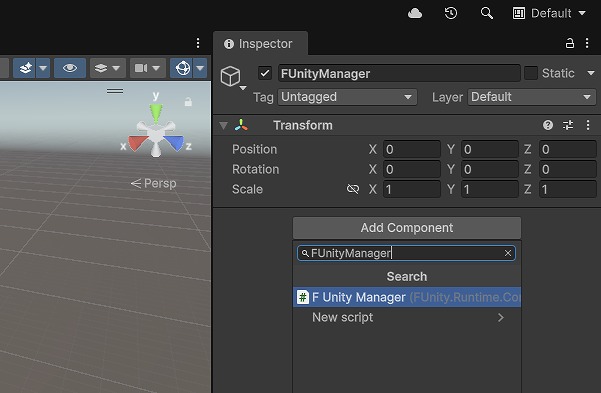Open the global search magnifier

tap(486, 13)
